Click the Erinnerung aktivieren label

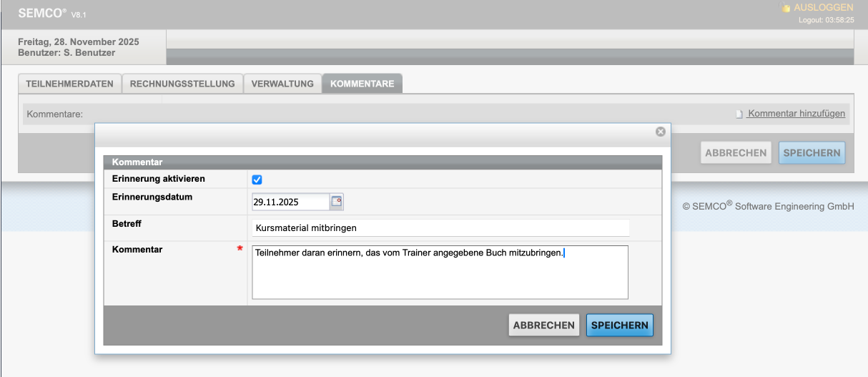pos(159,179)
